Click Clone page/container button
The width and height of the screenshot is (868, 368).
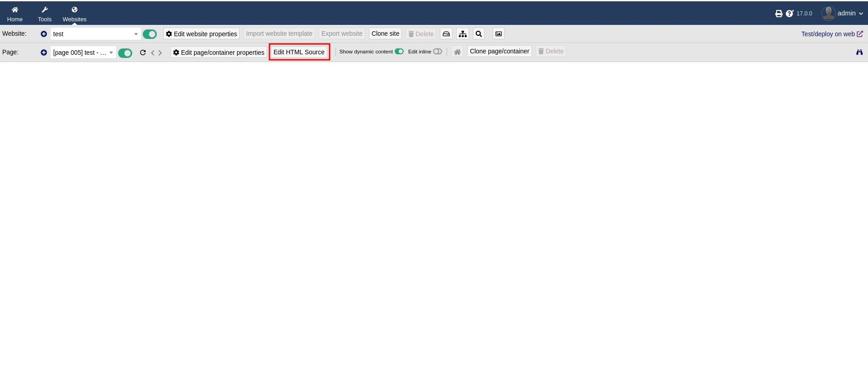[499, 51]
